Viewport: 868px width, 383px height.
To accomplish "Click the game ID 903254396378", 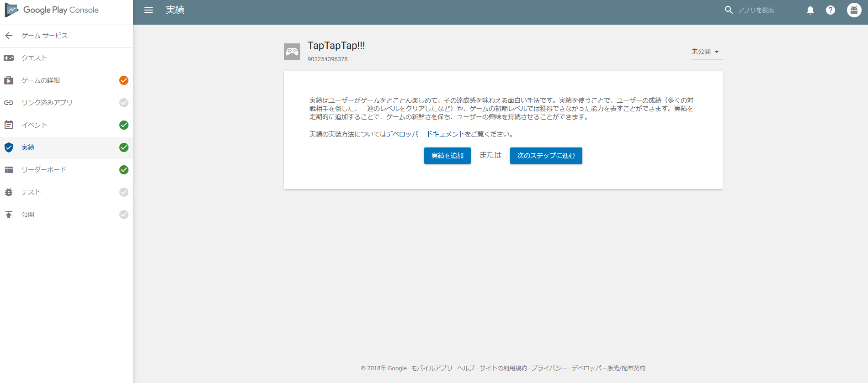I will [328, 59].
